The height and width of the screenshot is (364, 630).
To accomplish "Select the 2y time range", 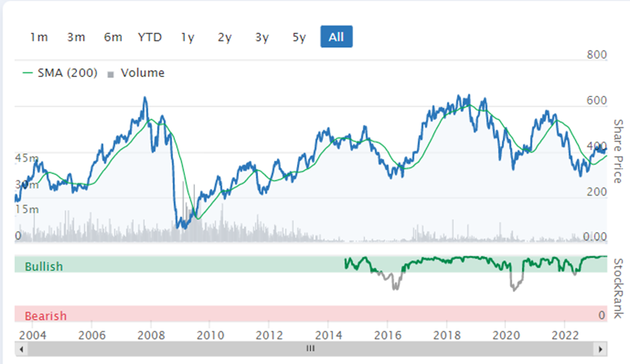I will [225, 37].
